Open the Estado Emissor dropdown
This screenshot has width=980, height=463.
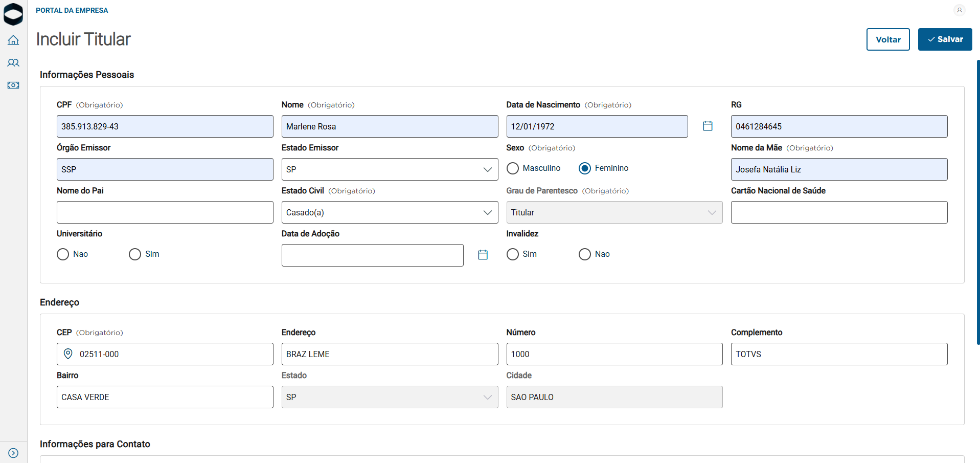pos(390,169)
